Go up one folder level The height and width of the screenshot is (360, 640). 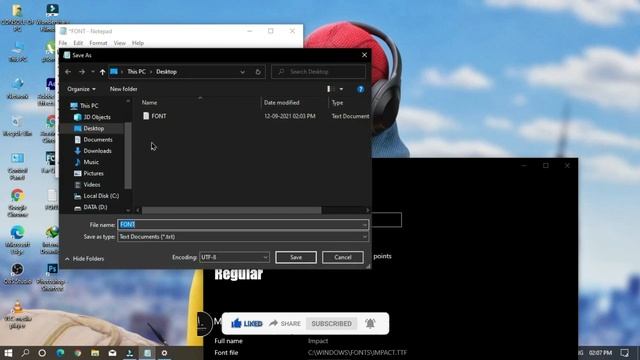(102, 72)
